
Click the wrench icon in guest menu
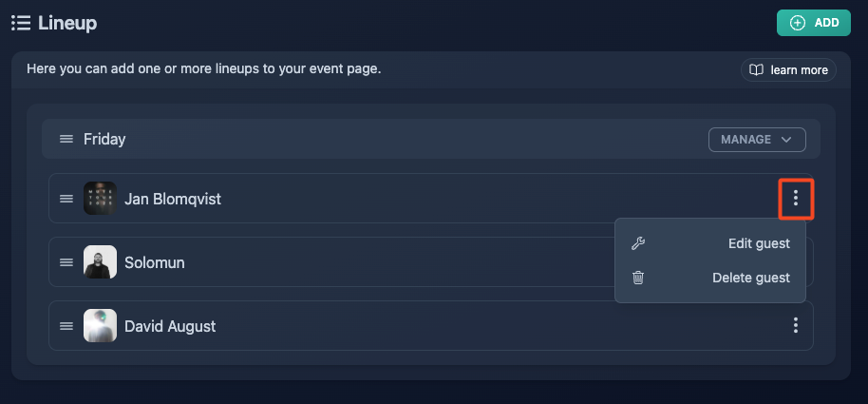[x=638, y=243]
